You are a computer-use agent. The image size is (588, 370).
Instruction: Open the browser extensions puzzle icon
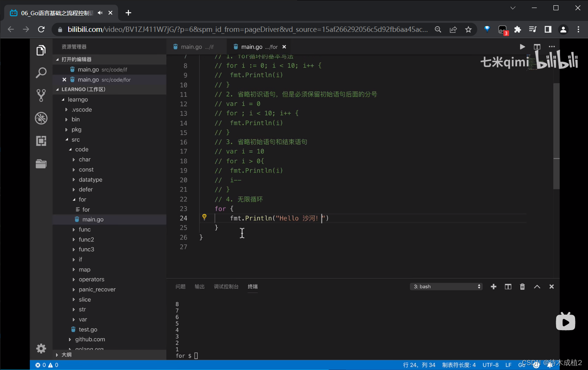517,29
